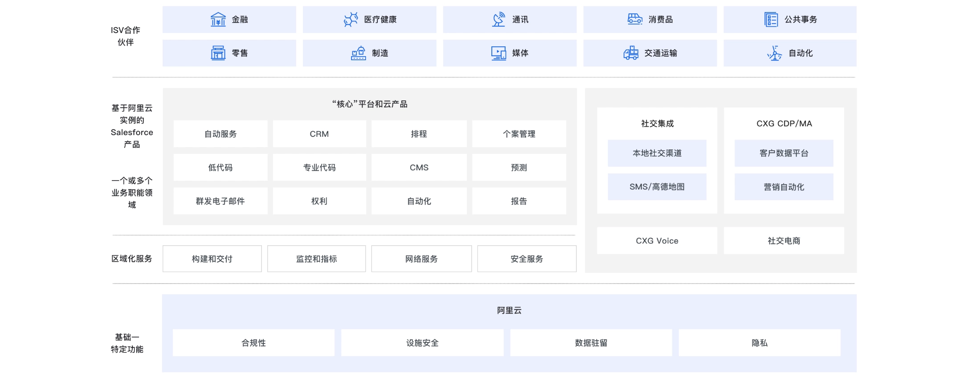Select the 群发电子邮件 box

point(220,201)
